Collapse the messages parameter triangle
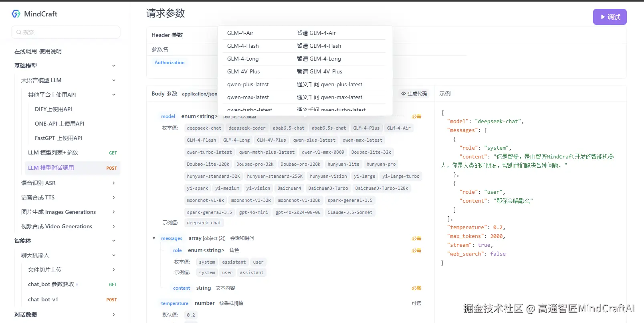The height and width of the screenshot is (323, 644). (154, 238)
